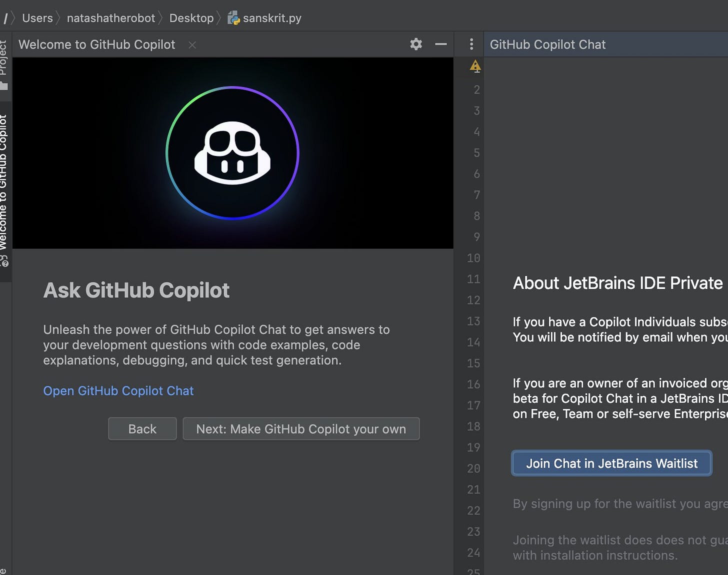
Task: Click Next: Make GitHub Copilot your own
Action: tap(301, 429)
